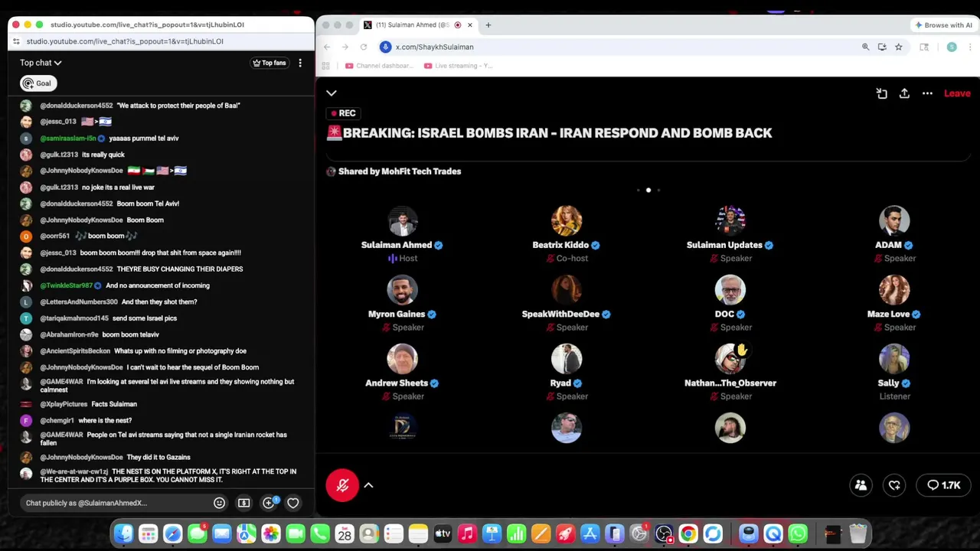Select Sulaiman Ahmed host avatar
Viewport: 980px width, 551px height.
402,221
